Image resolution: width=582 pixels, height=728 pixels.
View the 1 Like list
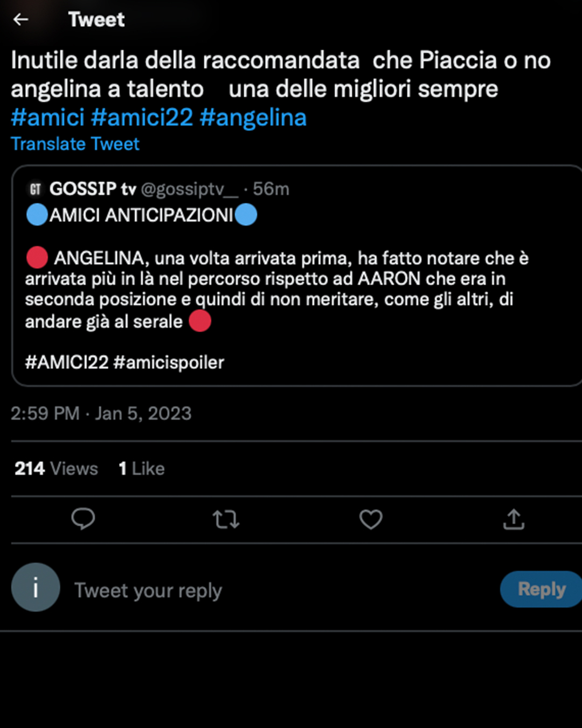(x=142, y=469)
